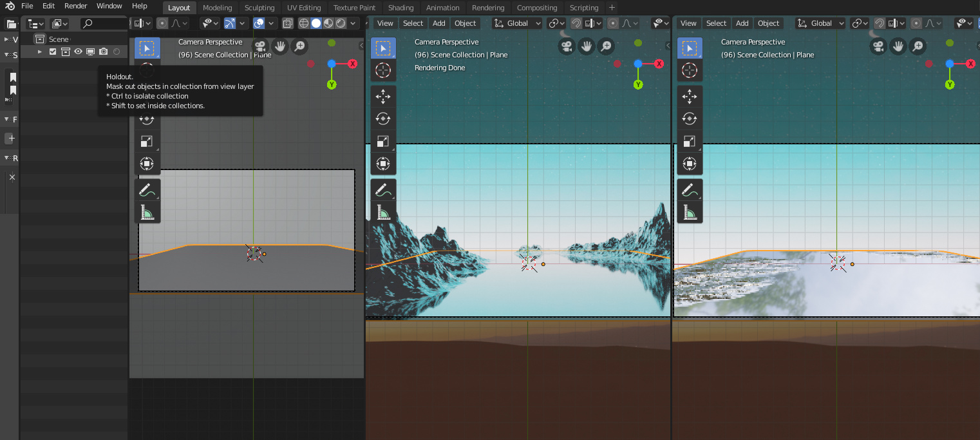Select Cursor tool in middle viewport

383,71
